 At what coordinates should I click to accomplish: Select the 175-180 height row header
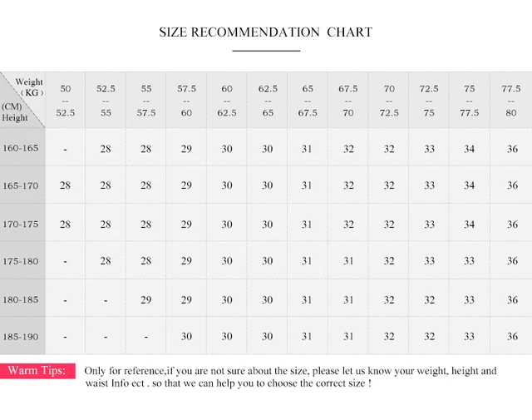(x=21, y=261)
